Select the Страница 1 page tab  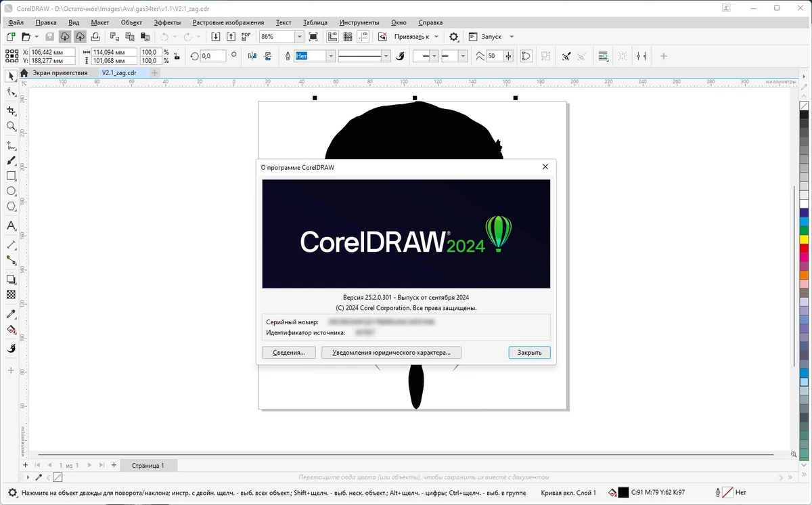pos(148,465)
